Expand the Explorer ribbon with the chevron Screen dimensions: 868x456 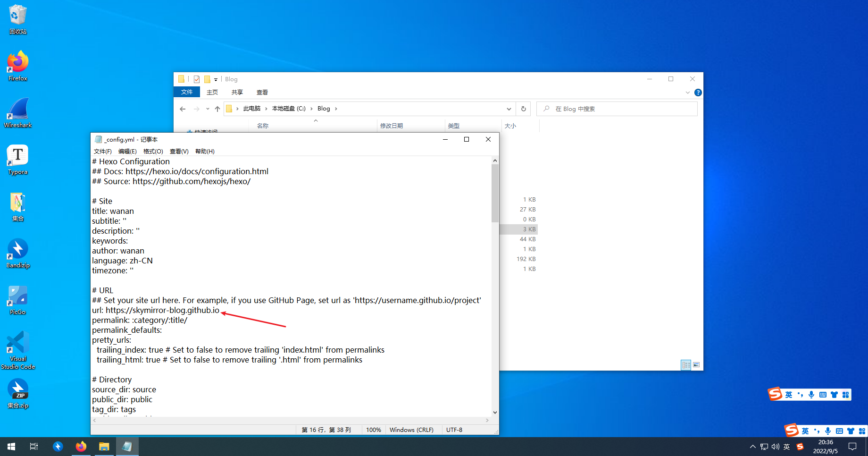(688, 93)
